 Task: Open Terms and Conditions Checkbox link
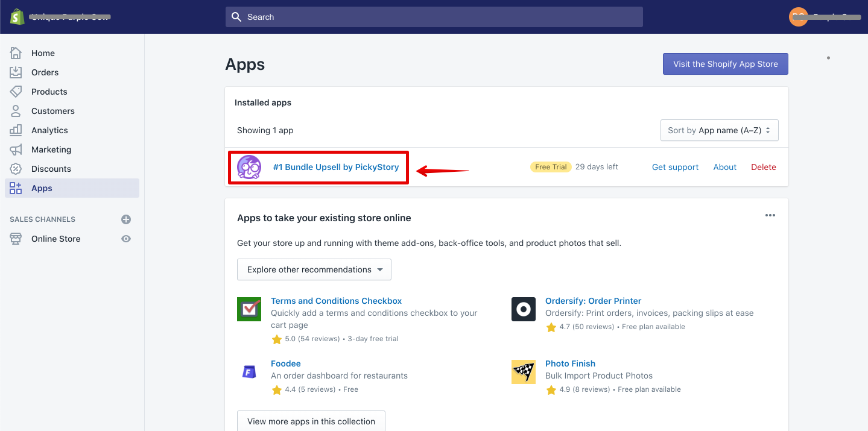tap(336, 301)
